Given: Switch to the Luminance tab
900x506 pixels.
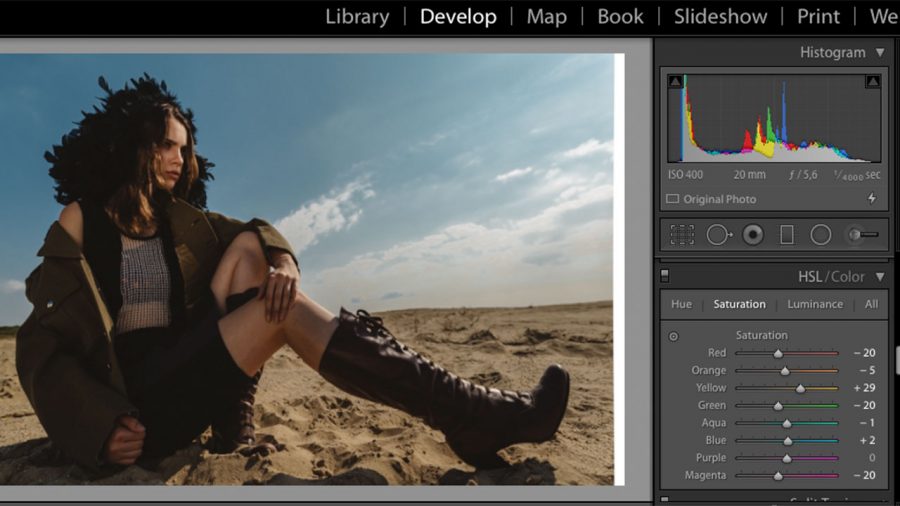Looking at the screenshot, I should point(814,304).
